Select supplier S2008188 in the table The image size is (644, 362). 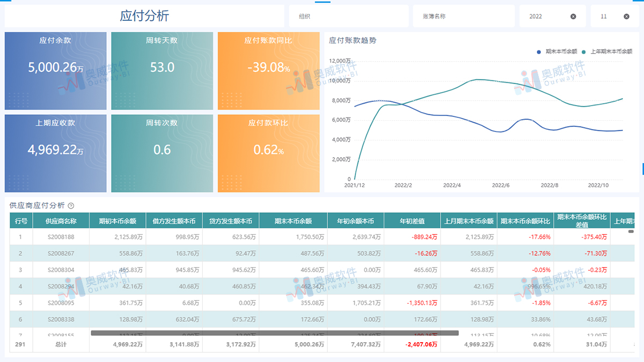(61, 237)
